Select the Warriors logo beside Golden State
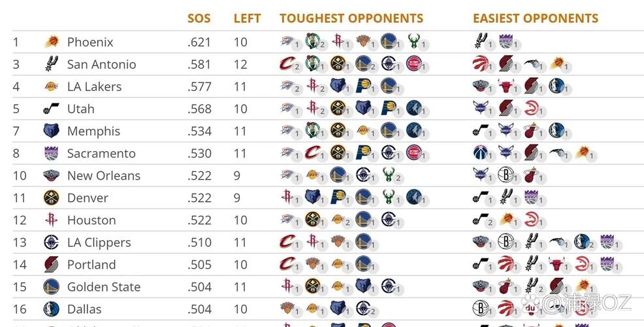Screen dimensions: 644x327 coord(51,286)
